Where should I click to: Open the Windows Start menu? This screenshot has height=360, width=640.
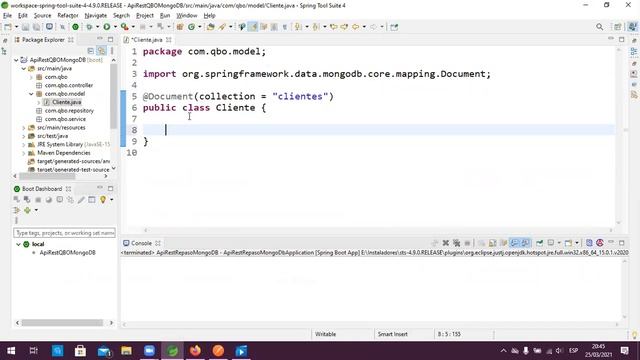[11, 351]
